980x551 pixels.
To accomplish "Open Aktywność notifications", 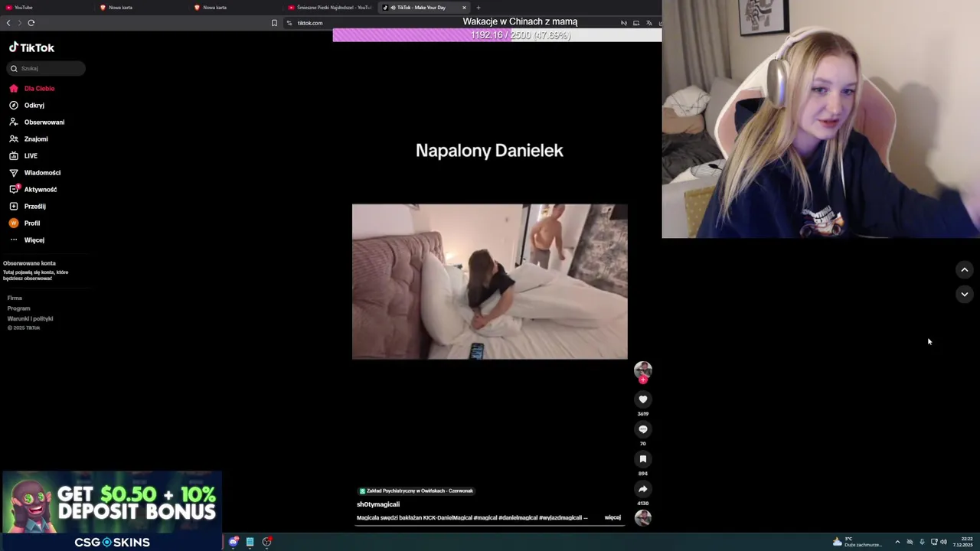I will coord(40,190).
